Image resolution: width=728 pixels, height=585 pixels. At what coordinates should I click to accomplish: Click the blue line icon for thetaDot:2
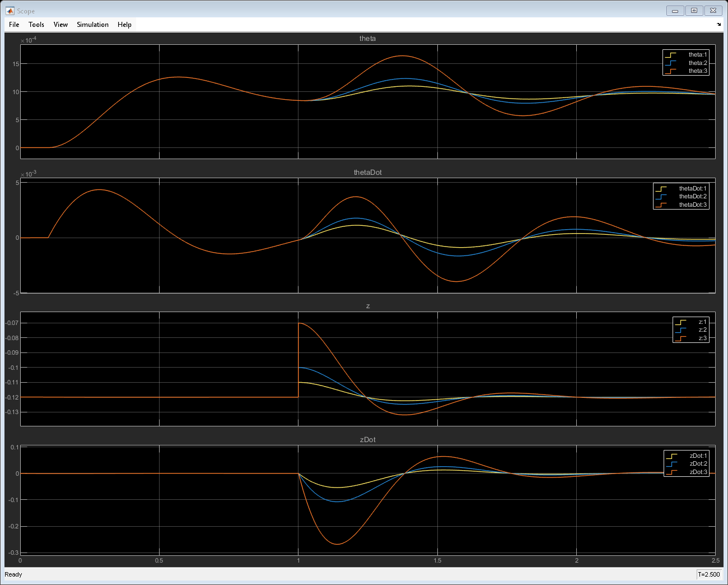661,197
